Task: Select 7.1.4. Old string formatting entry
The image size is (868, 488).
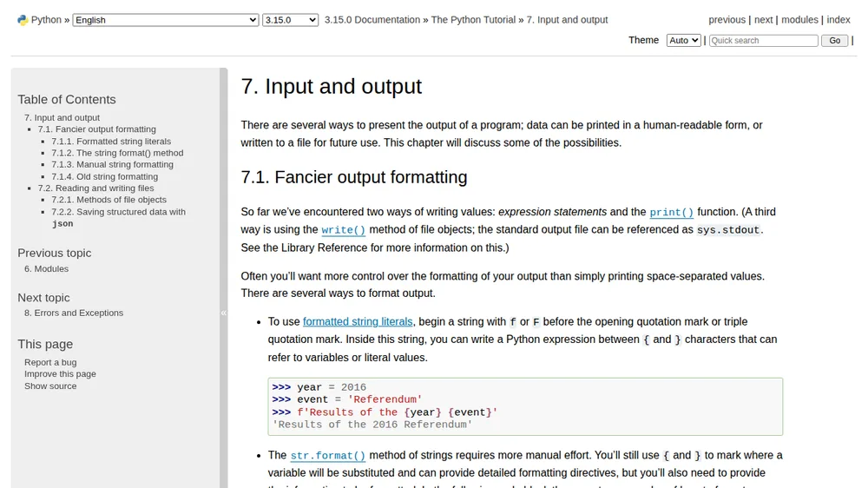Action: pyautogui.click(x=105, y=176)
